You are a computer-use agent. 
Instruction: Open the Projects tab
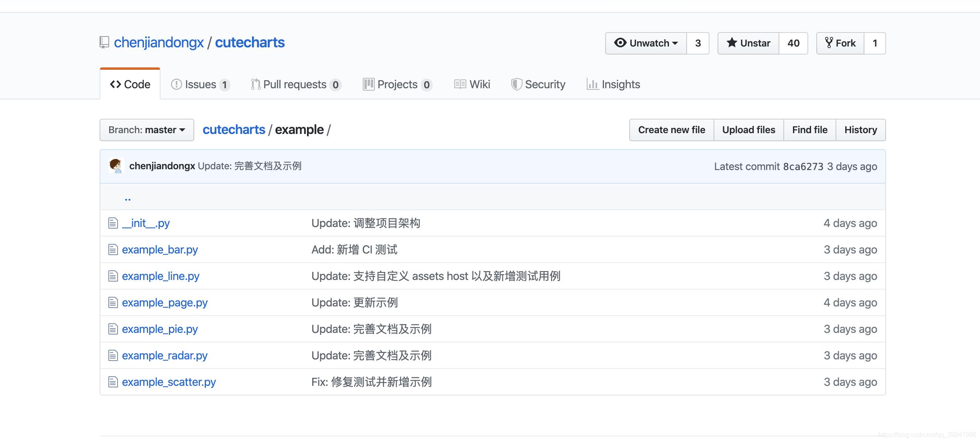click(397, 84)
